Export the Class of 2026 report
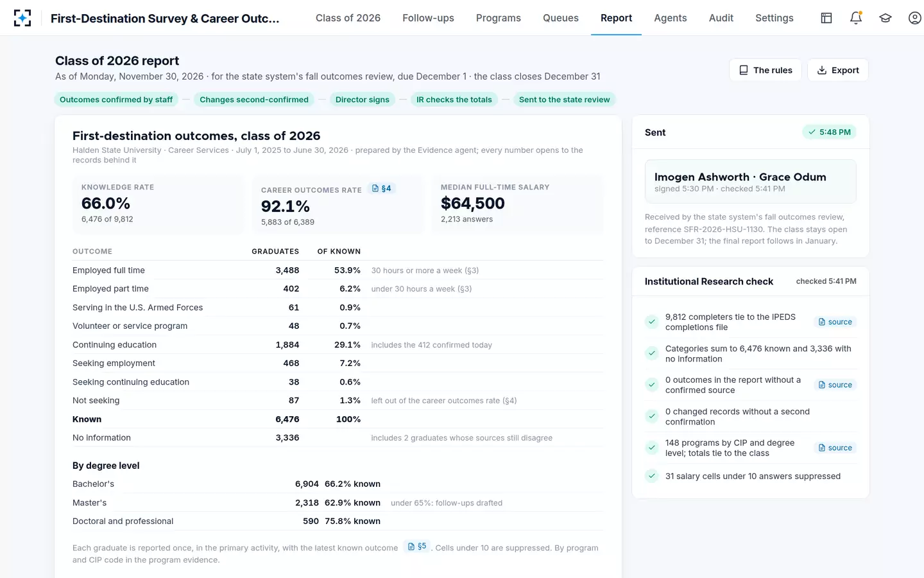The width and height of the screenshot is (924, 578). 838,70
